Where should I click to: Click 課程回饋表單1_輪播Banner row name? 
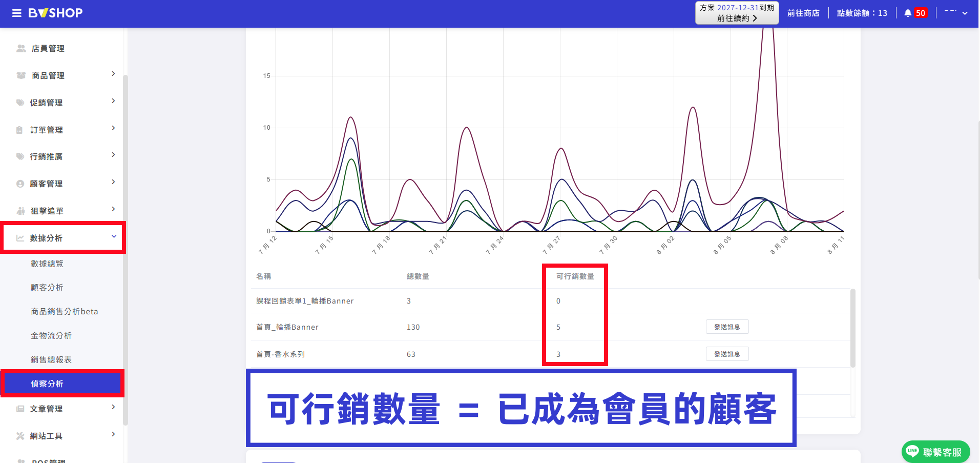click(x=305, y=301)
